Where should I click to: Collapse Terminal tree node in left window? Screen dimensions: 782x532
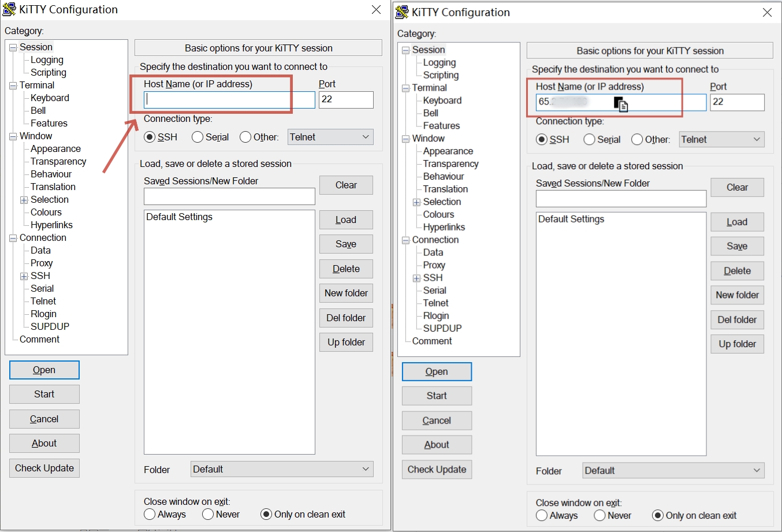pyautogui.click(x=13, y=85)
